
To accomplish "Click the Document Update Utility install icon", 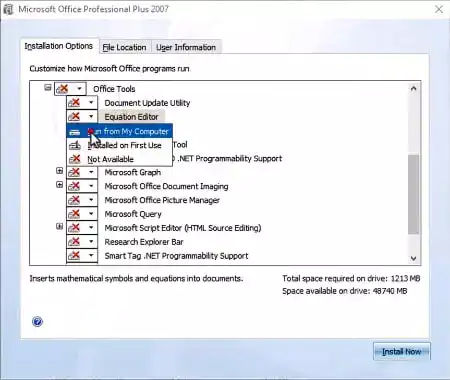I will coord(74,103).
